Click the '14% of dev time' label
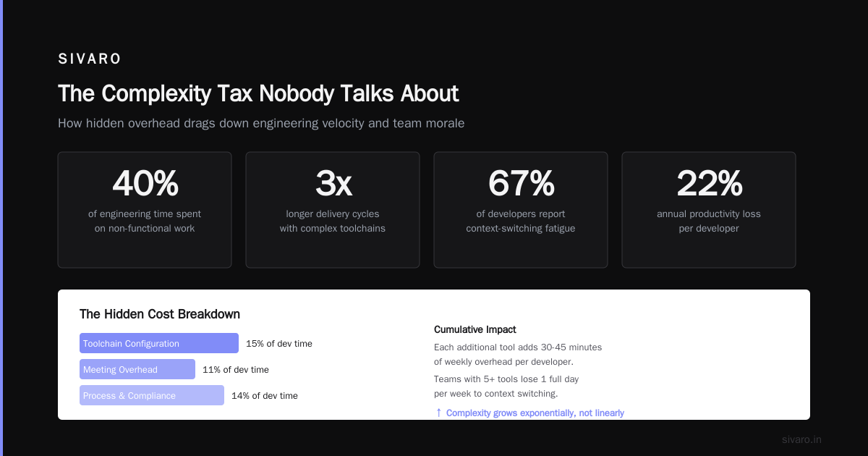 coord(265,395)
